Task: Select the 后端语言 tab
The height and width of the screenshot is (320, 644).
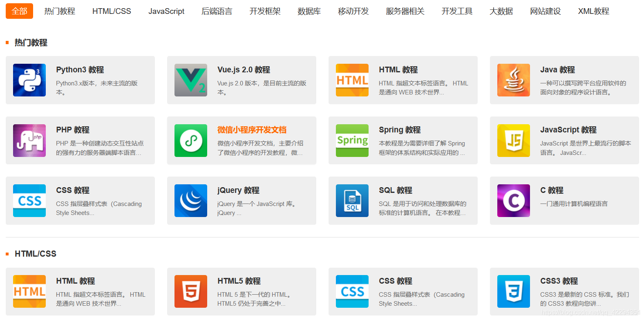Action: pyautogui.click(x=217, y=11)
